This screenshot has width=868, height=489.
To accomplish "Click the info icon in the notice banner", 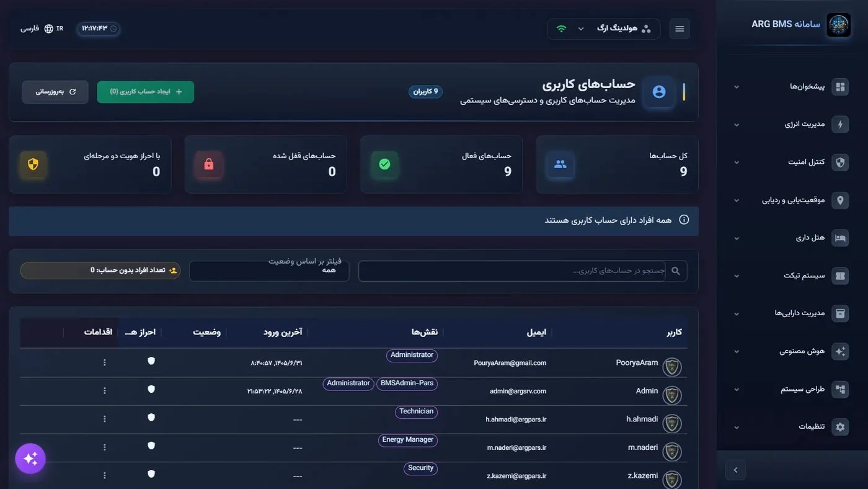I will pos(684,220).
